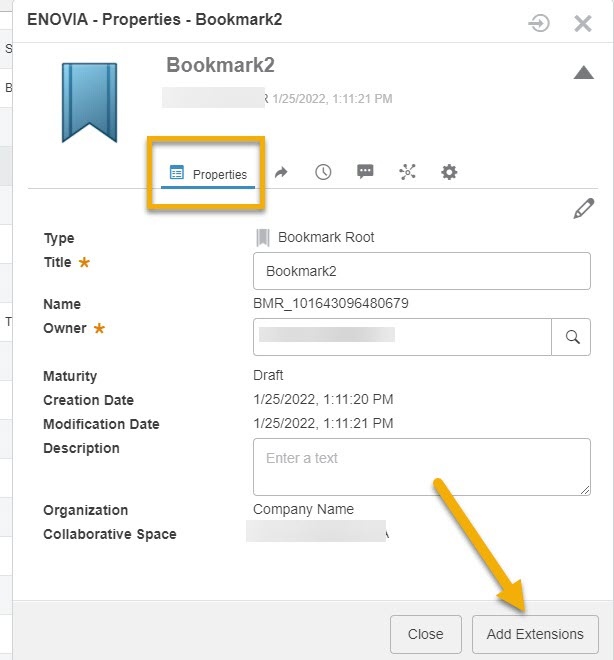Click into the Description text area
The height and width of the screenshot is (660, 614).
click(x=421, y=466)
